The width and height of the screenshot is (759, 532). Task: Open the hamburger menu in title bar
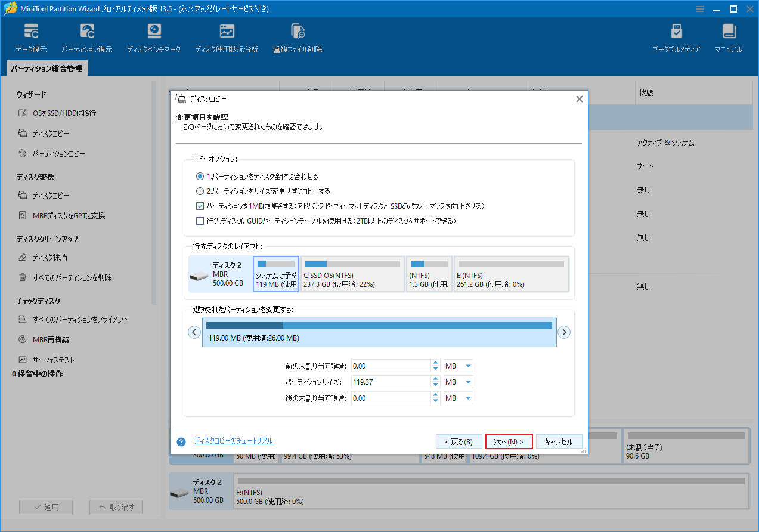(699, 9)
